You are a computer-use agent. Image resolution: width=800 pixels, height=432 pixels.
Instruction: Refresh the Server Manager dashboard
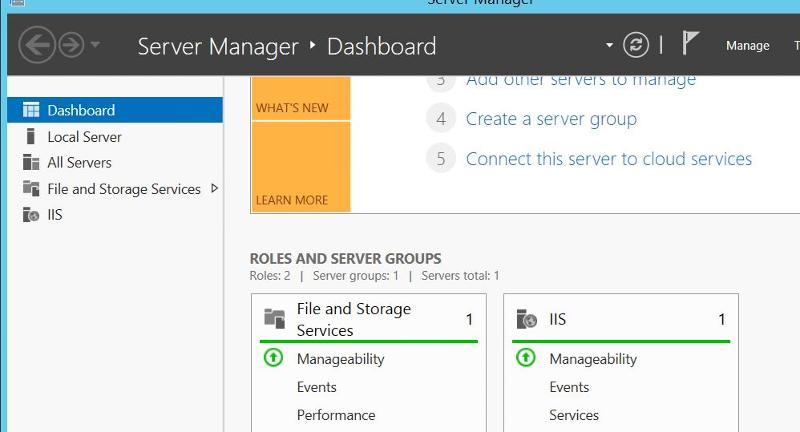[x=636, y=45]
